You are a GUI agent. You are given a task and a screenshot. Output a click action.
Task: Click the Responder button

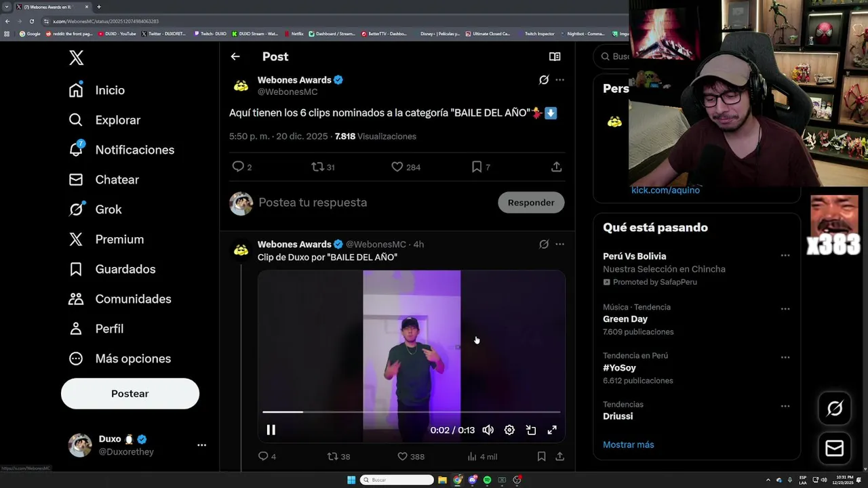coord(531,203)
